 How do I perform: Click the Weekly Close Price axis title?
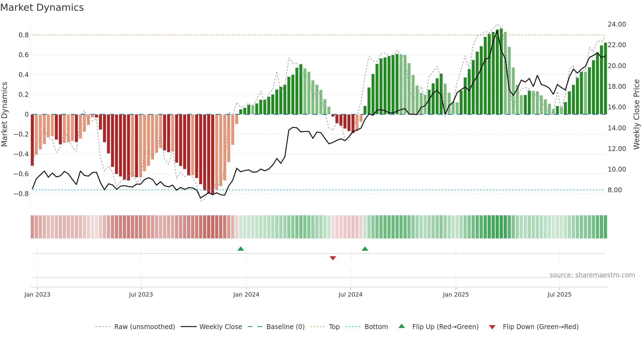(636, 114)
